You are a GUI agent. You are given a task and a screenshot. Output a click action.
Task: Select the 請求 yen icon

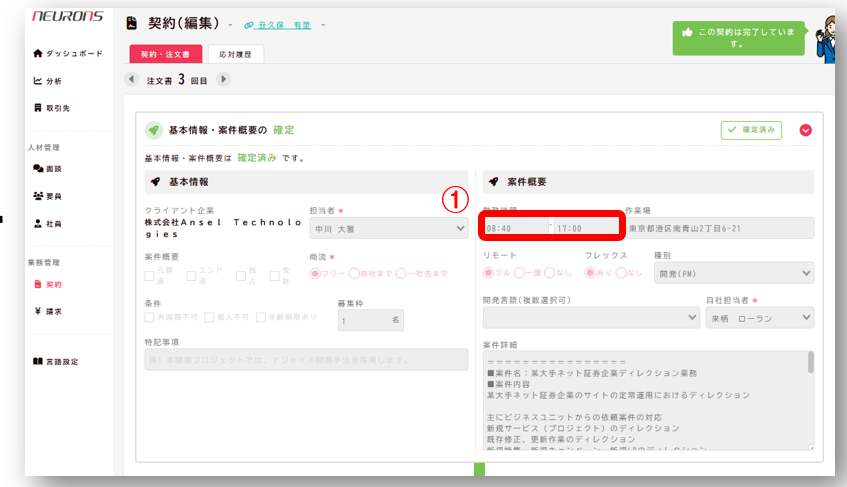38,311
